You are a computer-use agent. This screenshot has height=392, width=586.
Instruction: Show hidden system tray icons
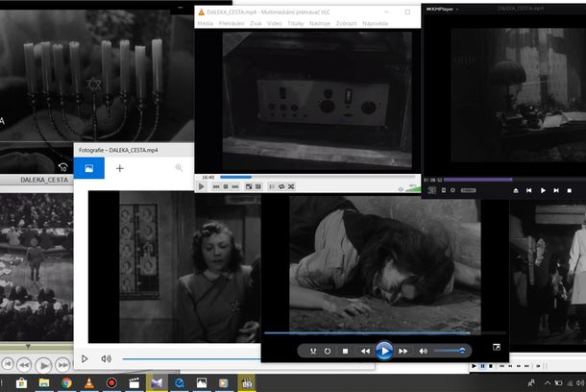coord(548,383)
